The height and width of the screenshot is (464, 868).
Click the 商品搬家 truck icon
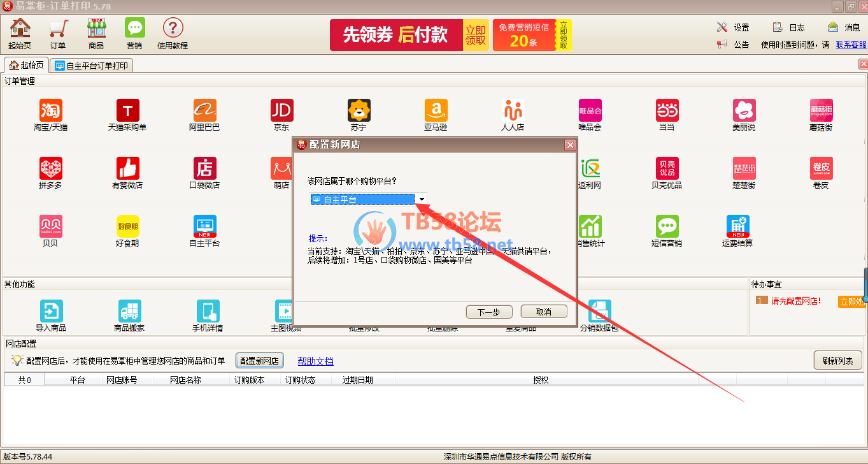point(129,311)
